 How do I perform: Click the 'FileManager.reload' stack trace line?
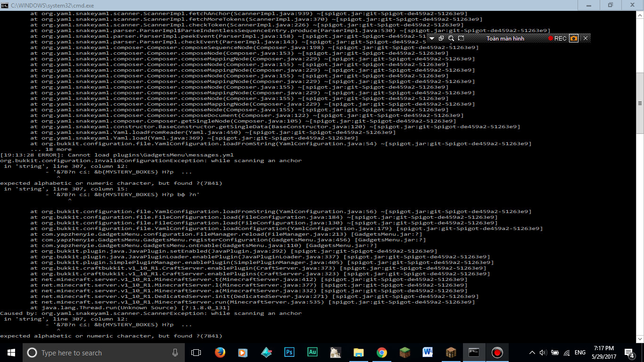(226, 234)
